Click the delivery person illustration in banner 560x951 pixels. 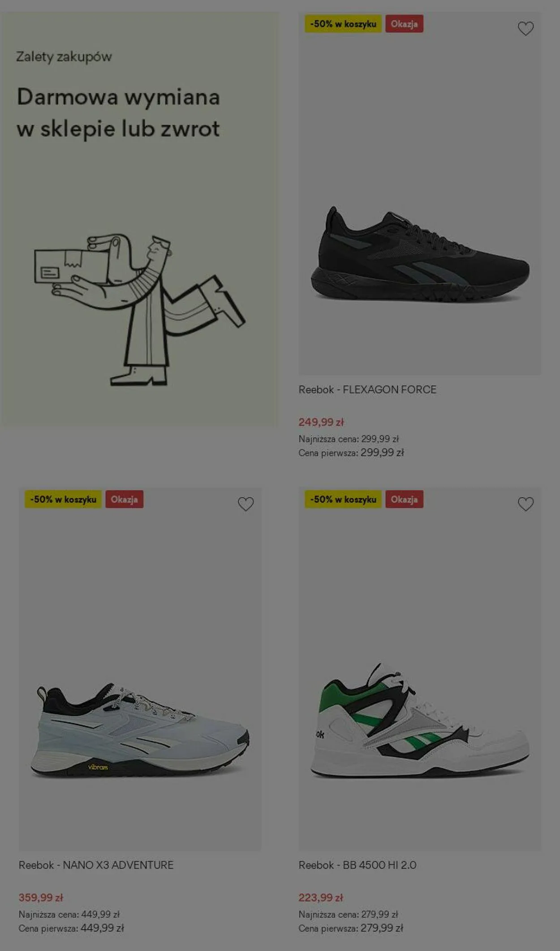tap(139, 309)
